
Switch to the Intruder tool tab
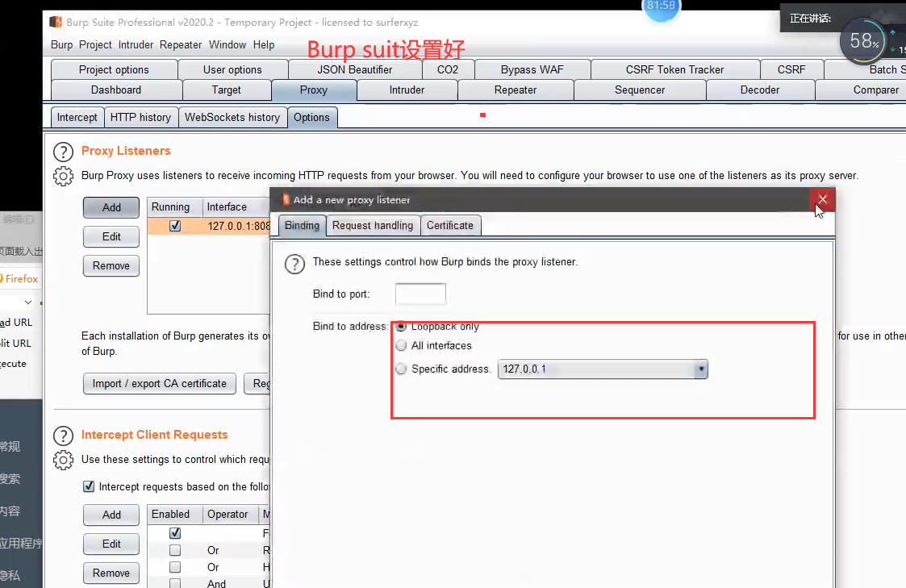point(407,90)
